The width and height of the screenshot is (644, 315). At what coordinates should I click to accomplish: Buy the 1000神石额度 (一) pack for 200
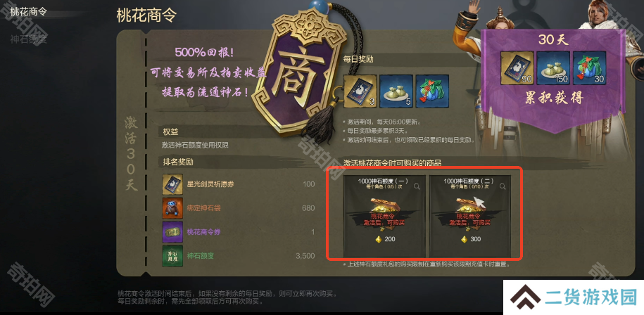point(384,217)
